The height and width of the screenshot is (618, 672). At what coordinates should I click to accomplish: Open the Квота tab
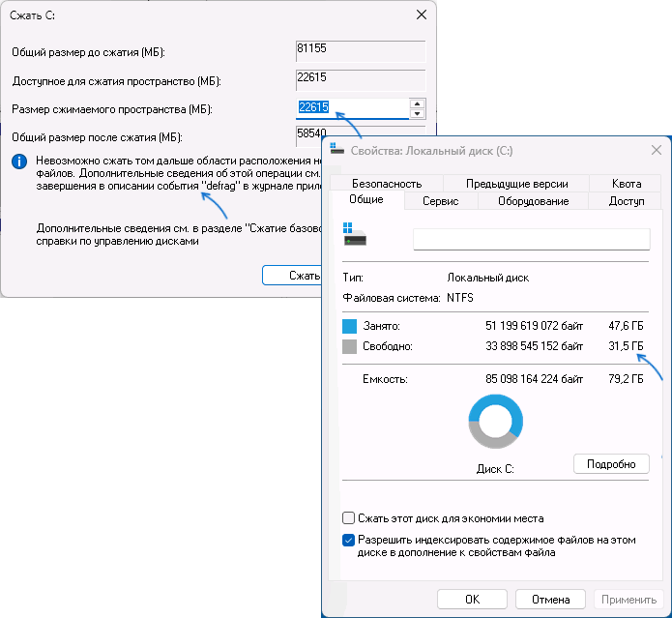627,184
